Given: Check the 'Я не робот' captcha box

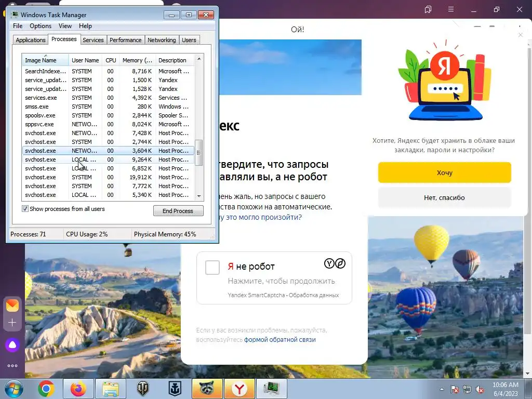Looking at the screenshot, I should click(x=212, y=268).
